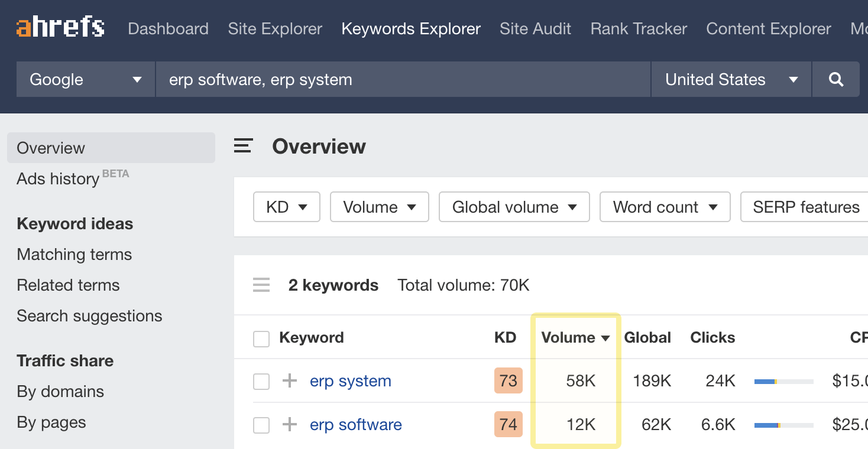Expand the Word count filter
868x449 pixels.
(665, 207)
